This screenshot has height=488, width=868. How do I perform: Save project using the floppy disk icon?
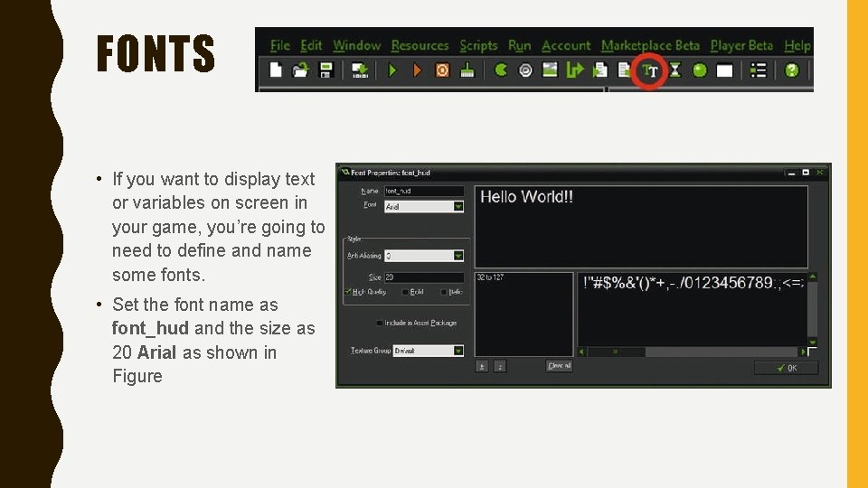coord(326,70)
